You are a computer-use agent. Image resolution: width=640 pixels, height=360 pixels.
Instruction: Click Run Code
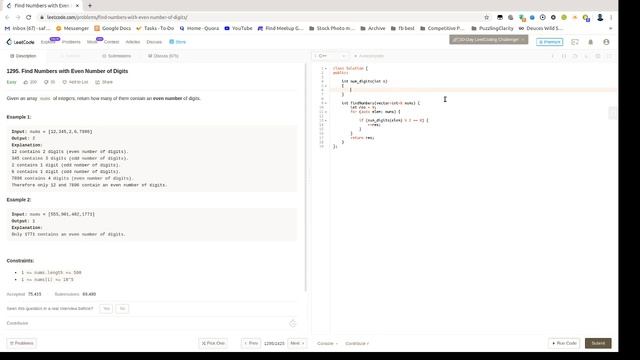[x=564, y=343]
